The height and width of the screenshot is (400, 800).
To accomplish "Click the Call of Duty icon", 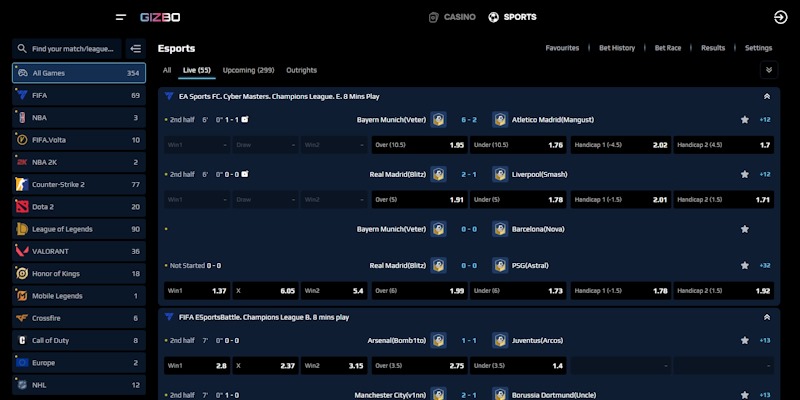I will click(x=22, y=340).
